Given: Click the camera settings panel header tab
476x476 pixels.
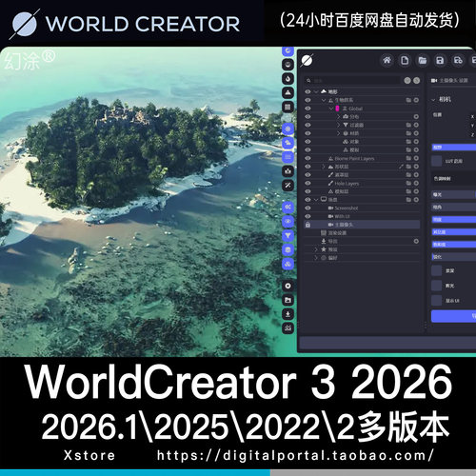Looking at the screenshot, I should pos(449,80).
